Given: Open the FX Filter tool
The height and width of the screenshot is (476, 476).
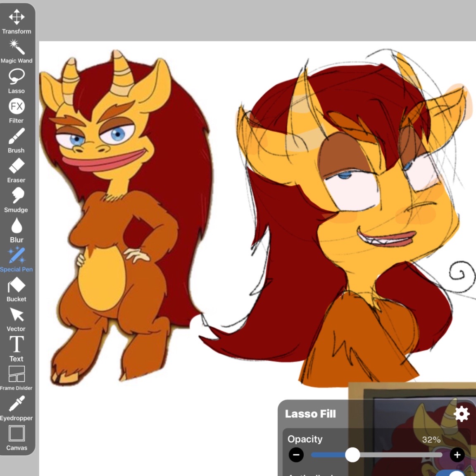Looking at the screenshot, I should point(17,111).
